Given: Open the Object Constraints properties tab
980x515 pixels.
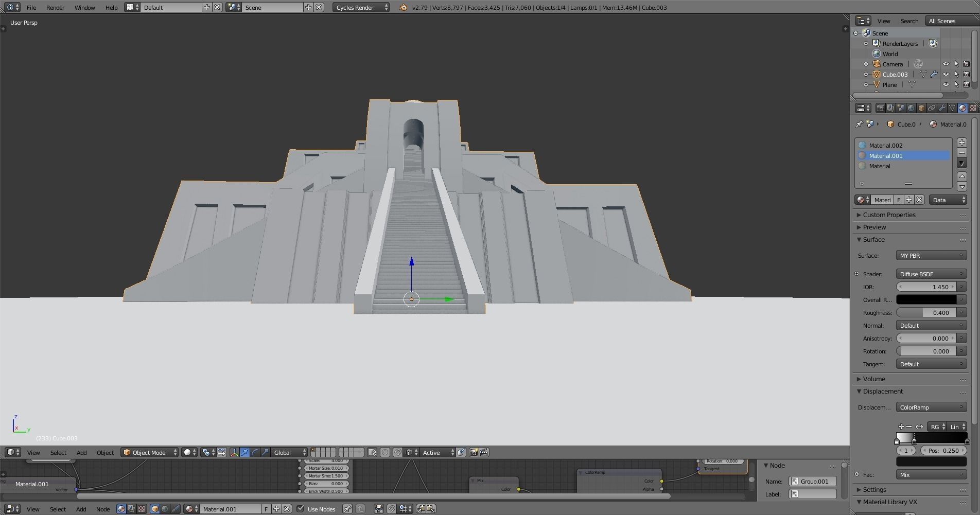Looking at the screenshot, I should coord(932,108).
